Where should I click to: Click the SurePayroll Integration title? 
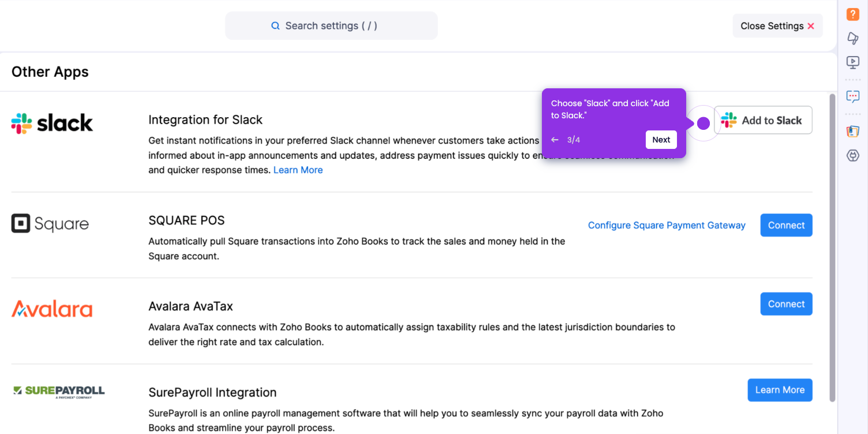click(x=212, y=392)
